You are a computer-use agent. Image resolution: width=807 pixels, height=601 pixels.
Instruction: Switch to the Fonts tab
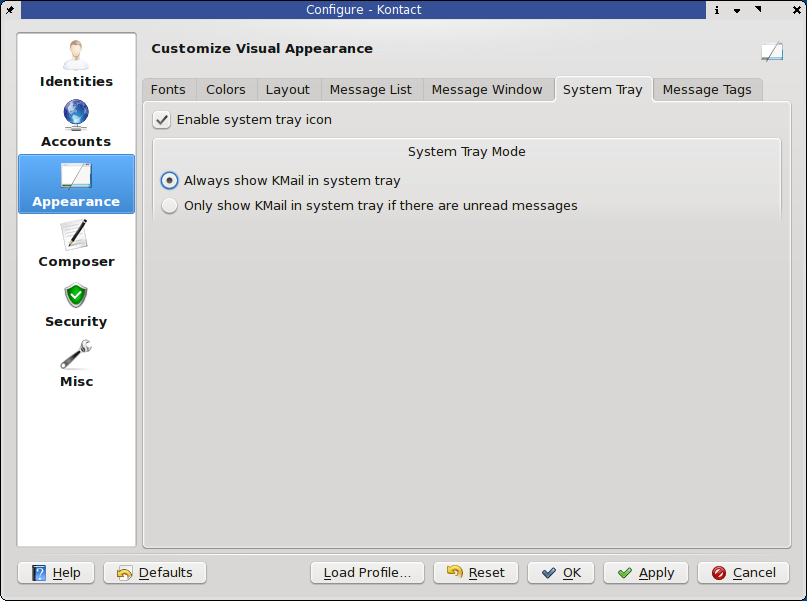(x=168, y=90)
